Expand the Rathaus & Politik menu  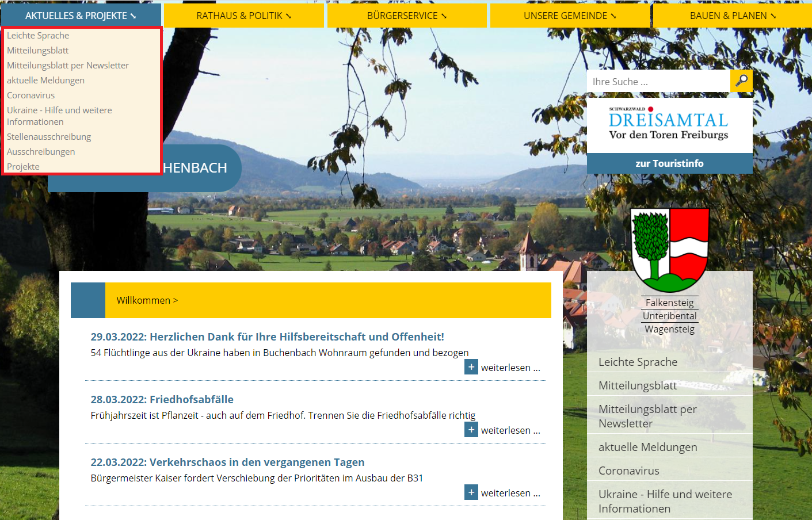[x=243, y=16]
